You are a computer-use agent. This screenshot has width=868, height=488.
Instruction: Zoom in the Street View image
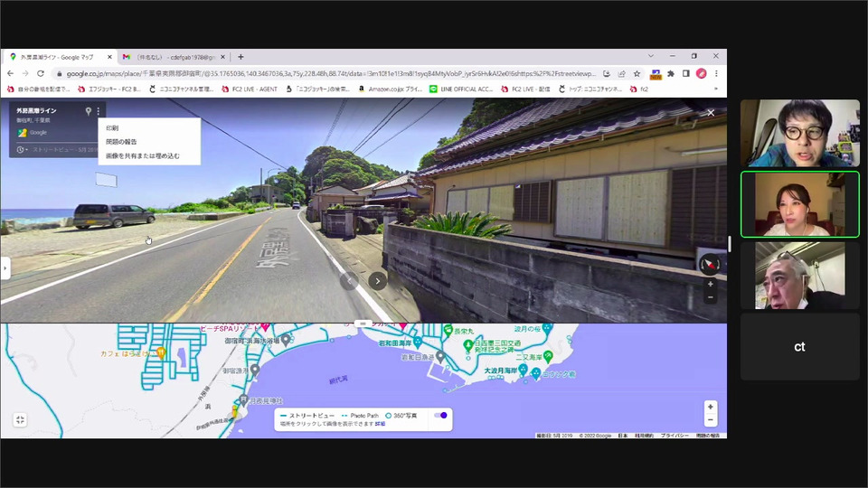tap(711, 284)
